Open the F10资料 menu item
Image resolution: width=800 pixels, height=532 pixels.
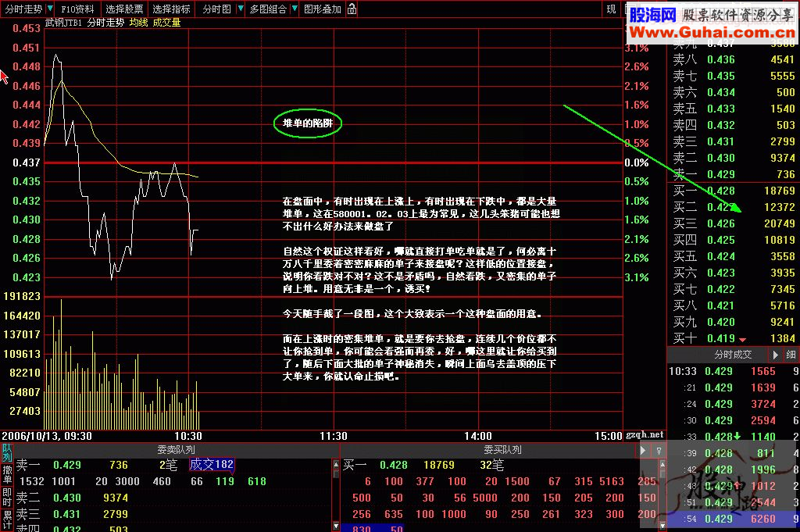point(78,9)
